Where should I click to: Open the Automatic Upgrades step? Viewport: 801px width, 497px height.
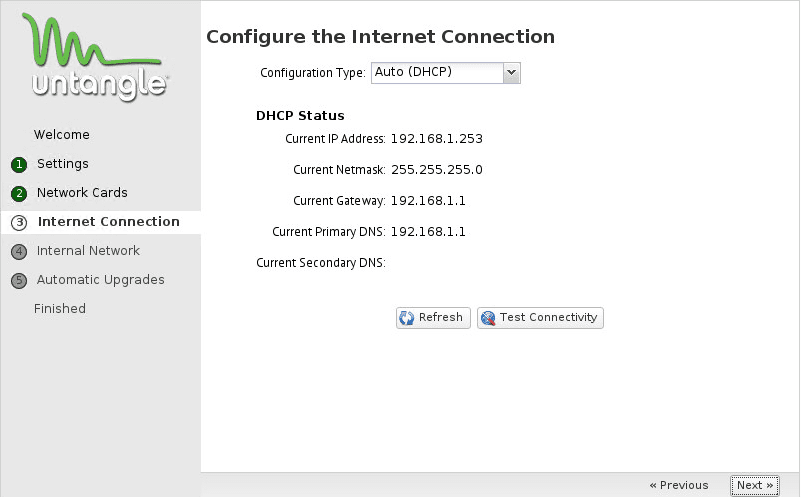coord(100,280)
